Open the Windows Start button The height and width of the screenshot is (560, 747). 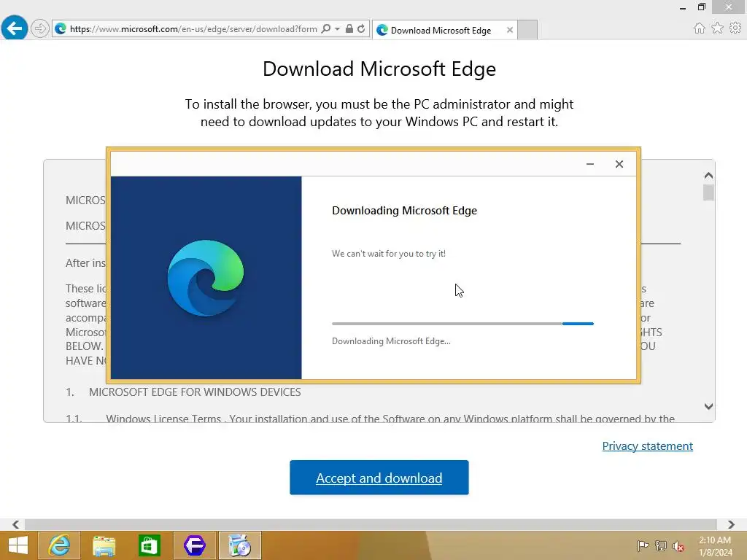point(18,545)
